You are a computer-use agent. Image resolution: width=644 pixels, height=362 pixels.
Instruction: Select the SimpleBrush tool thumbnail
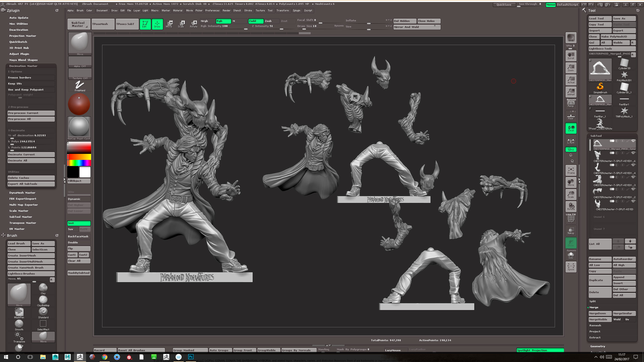[x=600, y=88]
